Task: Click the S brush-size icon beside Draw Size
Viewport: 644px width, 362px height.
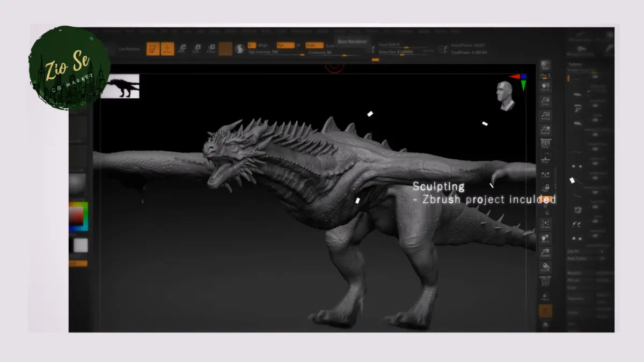Action: [x=370, y=49]
